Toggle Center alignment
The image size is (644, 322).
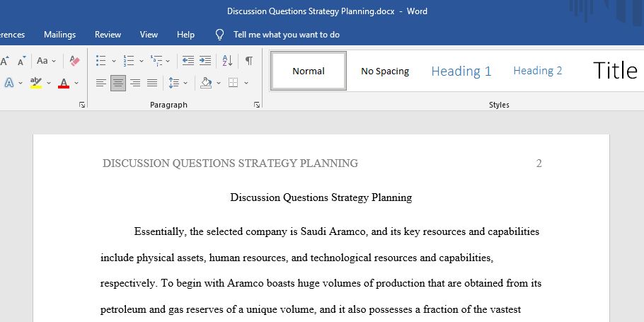point(118,83)
